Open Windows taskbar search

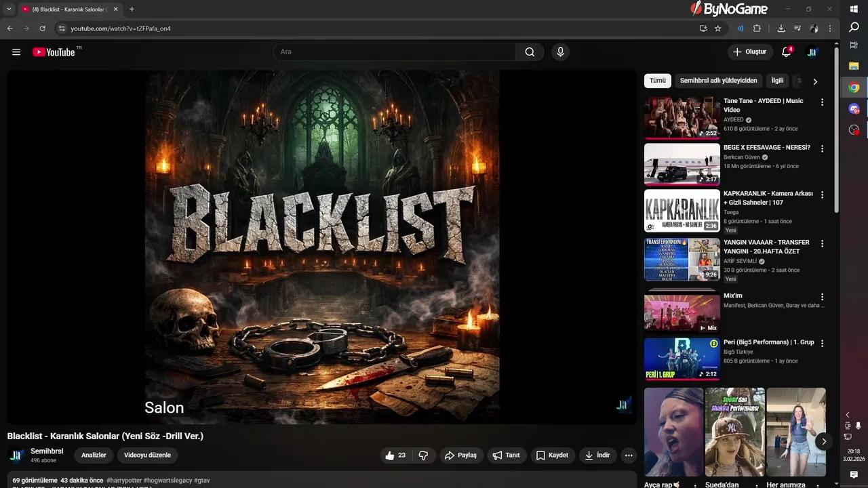(x=854, y=27)
